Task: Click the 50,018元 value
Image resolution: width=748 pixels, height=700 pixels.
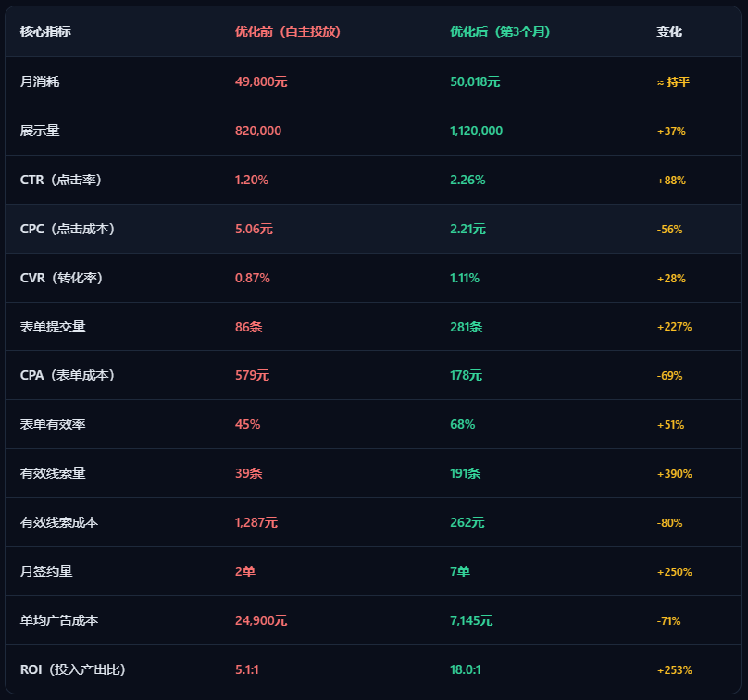Action: [x=475, y=81]
